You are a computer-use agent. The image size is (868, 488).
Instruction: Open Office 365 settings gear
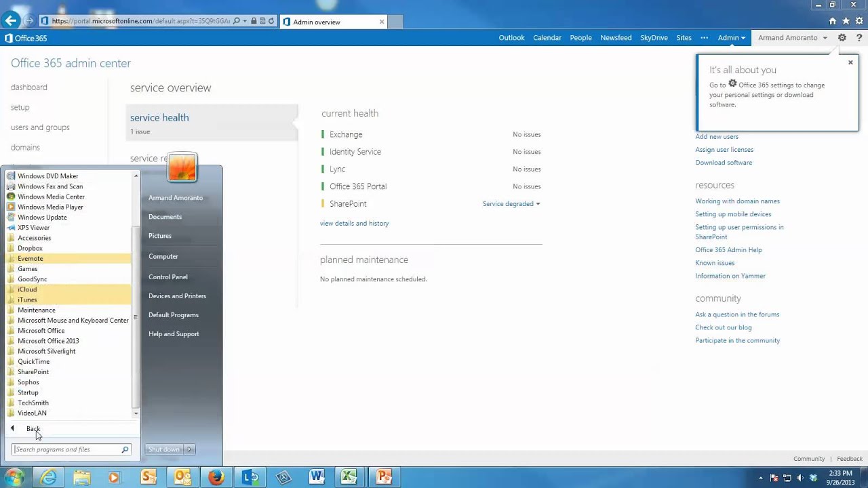(842, 38)
